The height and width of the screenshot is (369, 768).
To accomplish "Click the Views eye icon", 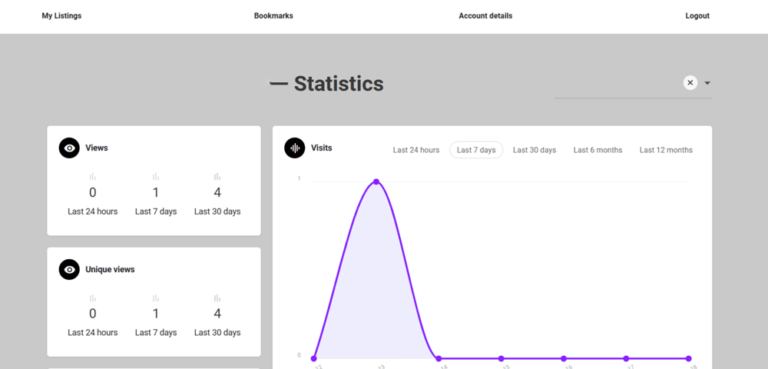I will click(x=69, y=148).
